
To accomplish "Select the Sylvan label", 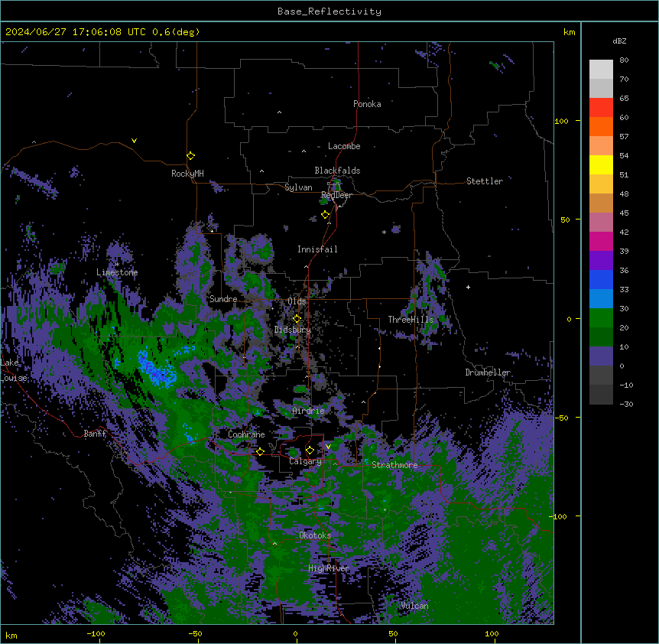I will click(x=298, y=187).
